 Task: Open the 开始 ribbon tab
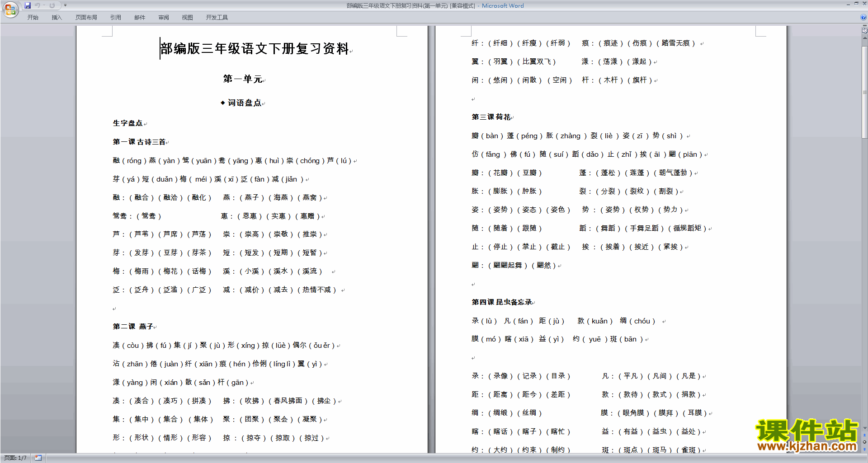pos(33,18)
